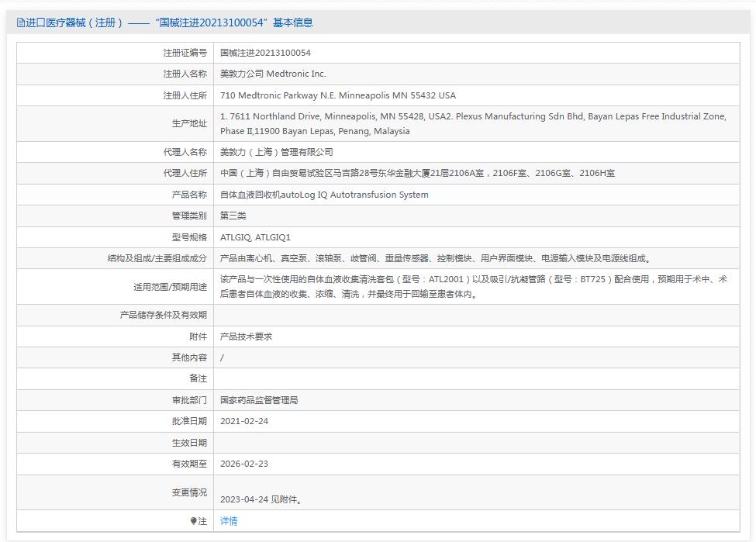This screenshot has height=542, width=756.
Task: Select registrant name 美敦力公司 Medtronic Inc.
Action: (273, 74)
